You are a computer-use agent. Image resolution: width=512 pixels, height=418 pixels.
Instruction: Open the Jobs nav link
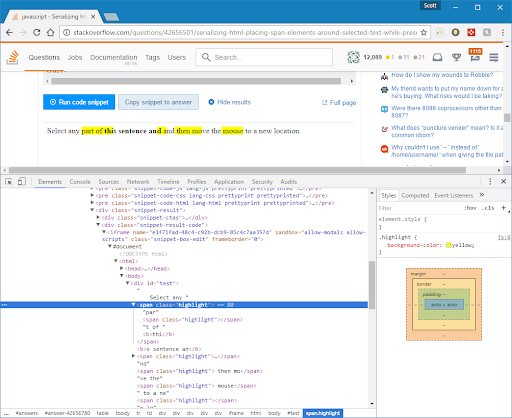point(75,57)
